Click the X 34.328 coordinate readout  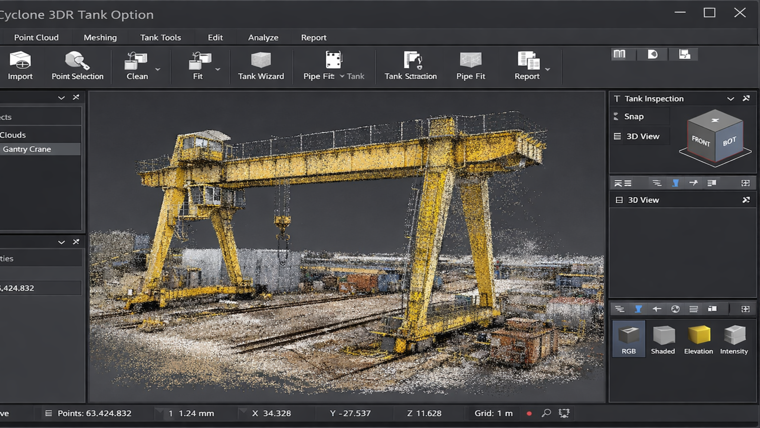pyautogui.click(x=271, y=413)
